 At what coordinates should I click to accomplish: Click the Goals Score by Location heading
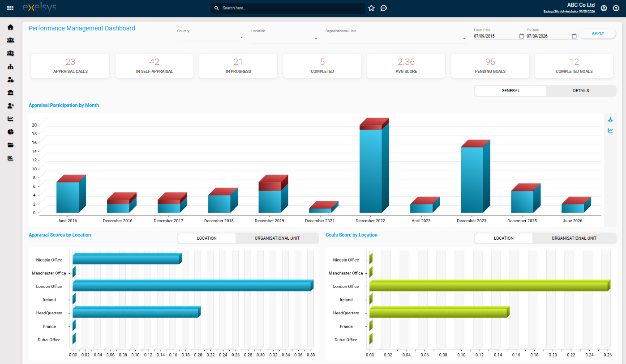[352, 235]
